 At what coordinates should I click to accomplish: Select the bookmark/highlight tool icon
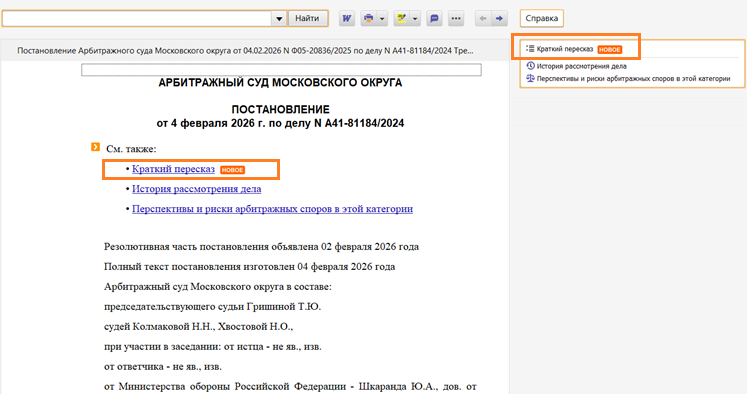pos(401,19)
